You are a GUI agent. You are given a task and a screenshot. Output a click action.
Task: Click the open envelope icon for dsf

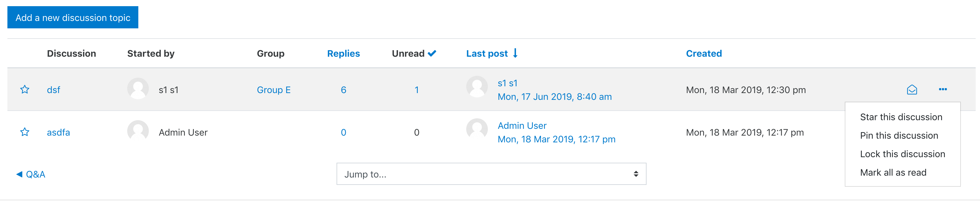tap(912, 90)
